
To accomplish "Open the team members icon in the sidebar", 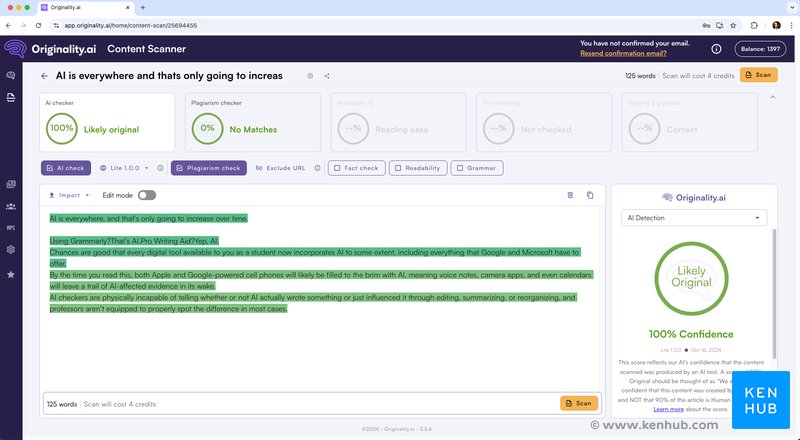I will (x=11, y=207).
